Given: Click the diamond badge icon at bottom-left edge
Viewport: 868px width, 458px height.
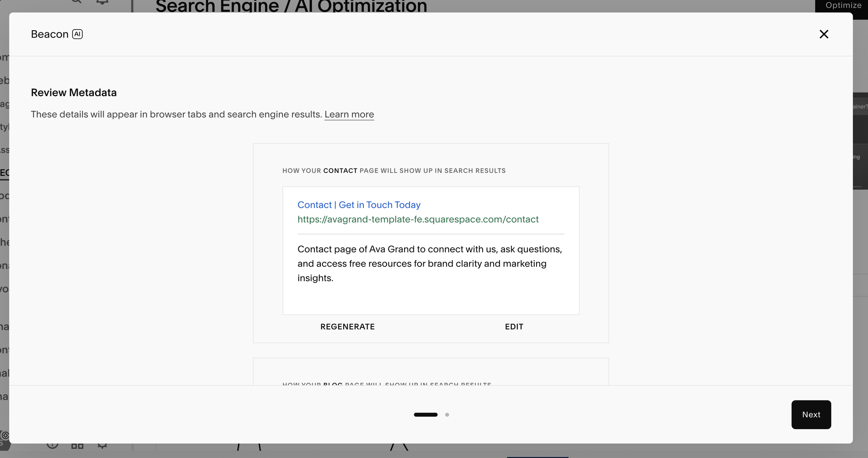Looking at the screenshot, I should tap(5, 435).
